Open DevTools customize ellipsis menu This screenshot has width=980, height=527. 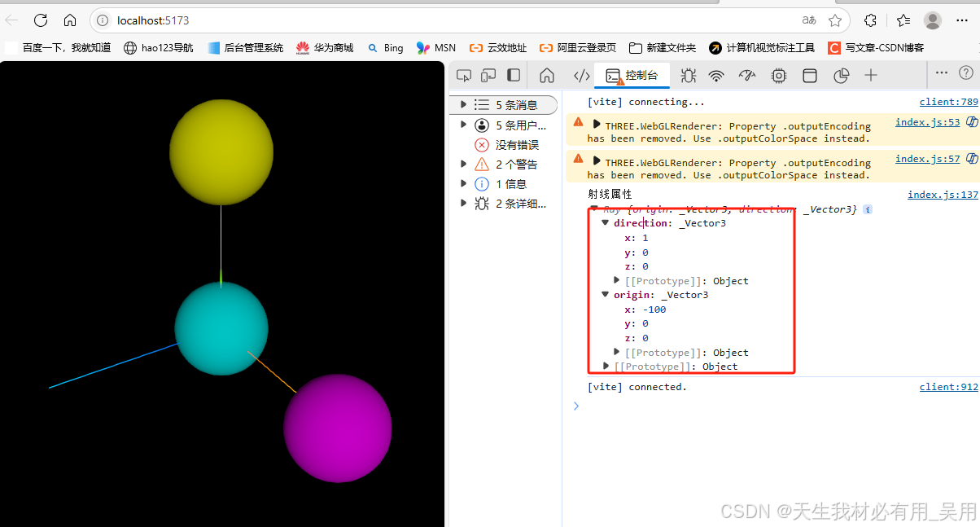click(x=942, y=72)
